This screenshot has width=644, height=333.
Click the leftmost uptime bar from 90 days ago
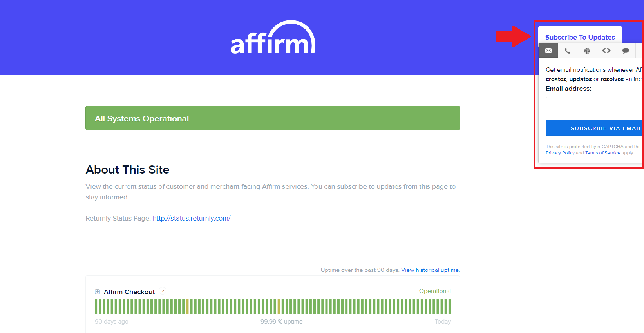(x=96, y=307)
